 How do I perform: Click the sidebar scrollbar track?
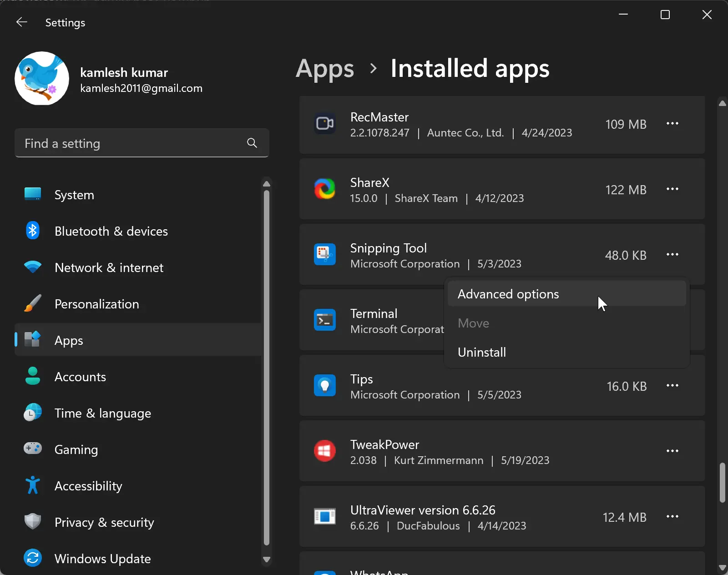point(267,368)
